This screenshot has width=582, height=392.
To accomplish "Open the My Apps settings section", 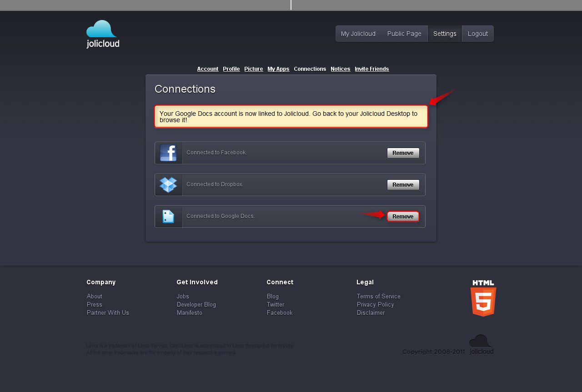I will tap(278, 69).
